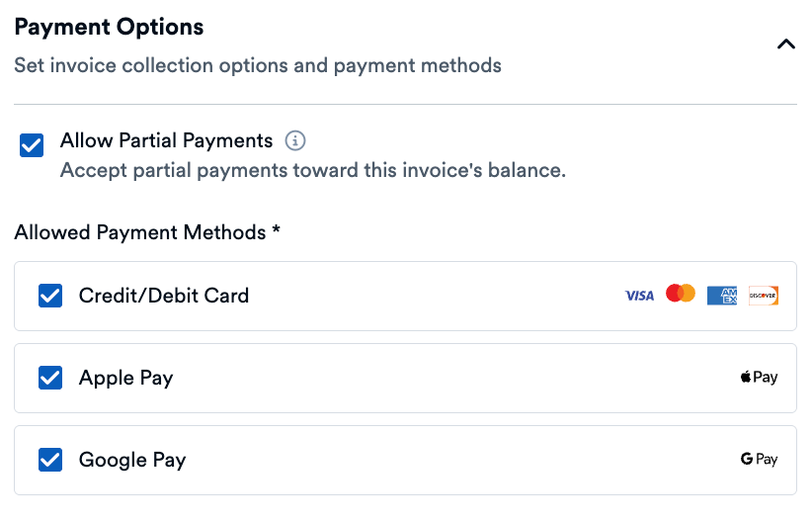Click the Payment Options section heading
Image resolution: width=812 pixels, height=522 pixels.
109,27
